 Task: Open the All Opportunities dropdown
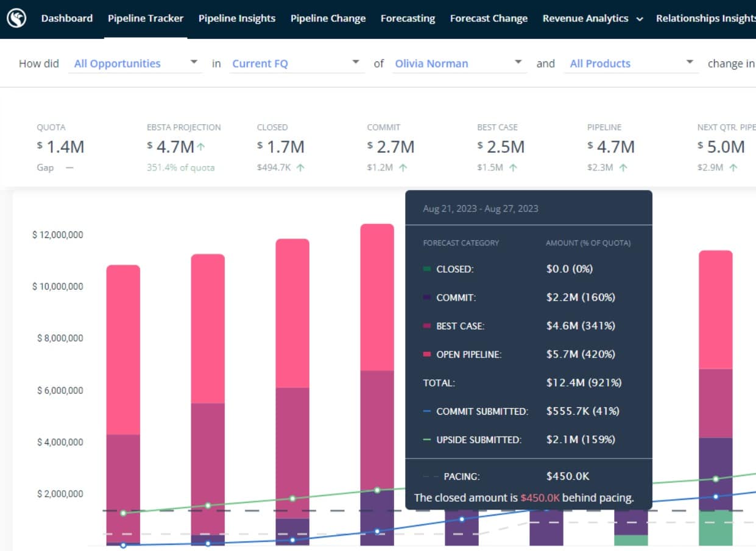[135, 63]
